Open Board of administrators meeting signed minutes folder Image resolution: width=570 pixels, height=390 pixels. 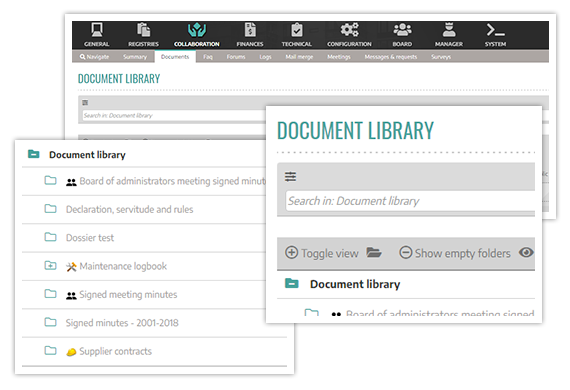173,181
